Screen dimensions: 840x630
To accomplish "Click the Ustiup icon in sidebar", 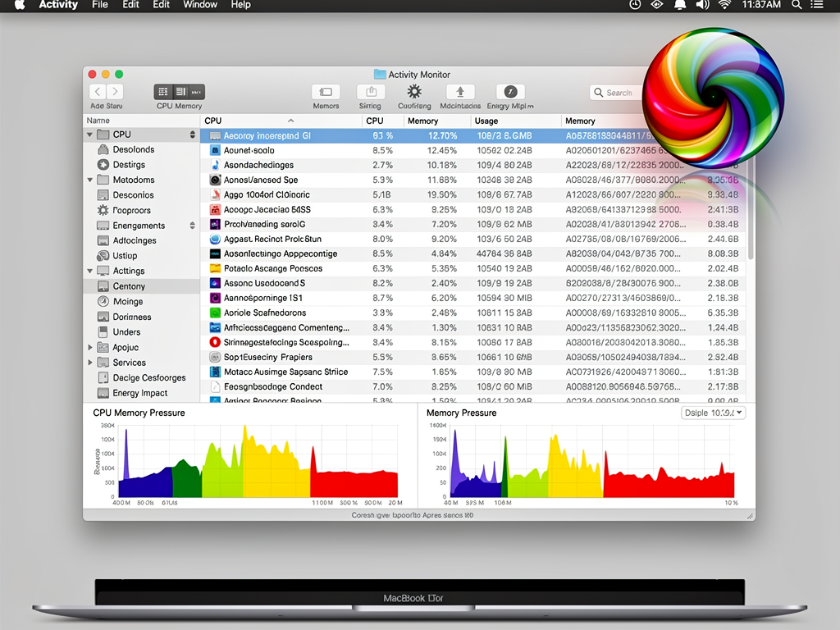I will (103, 256).
